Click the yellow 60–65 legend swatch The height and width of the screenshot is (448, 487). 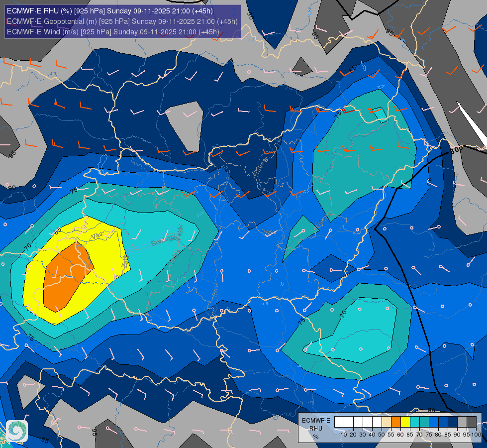coord(405,422)
